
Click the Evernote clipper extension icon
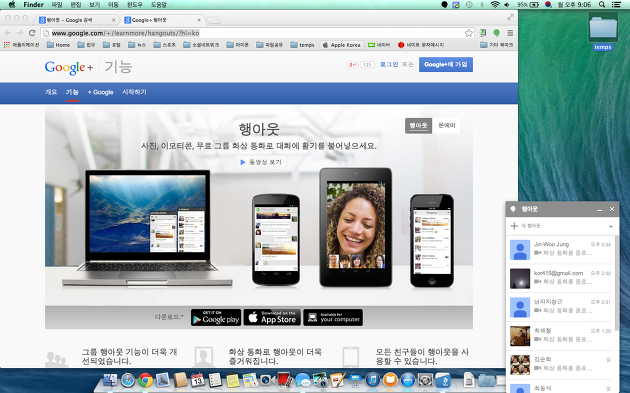pyautogui.click(x=483, y=33)
